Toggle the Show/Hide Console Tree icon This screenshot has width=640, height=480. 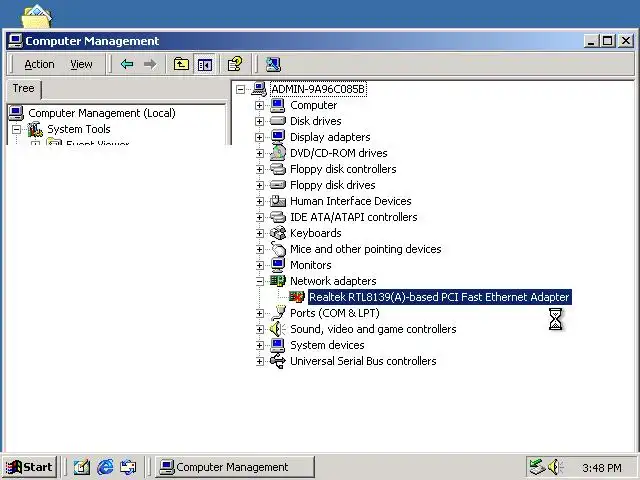click(204, 64)
